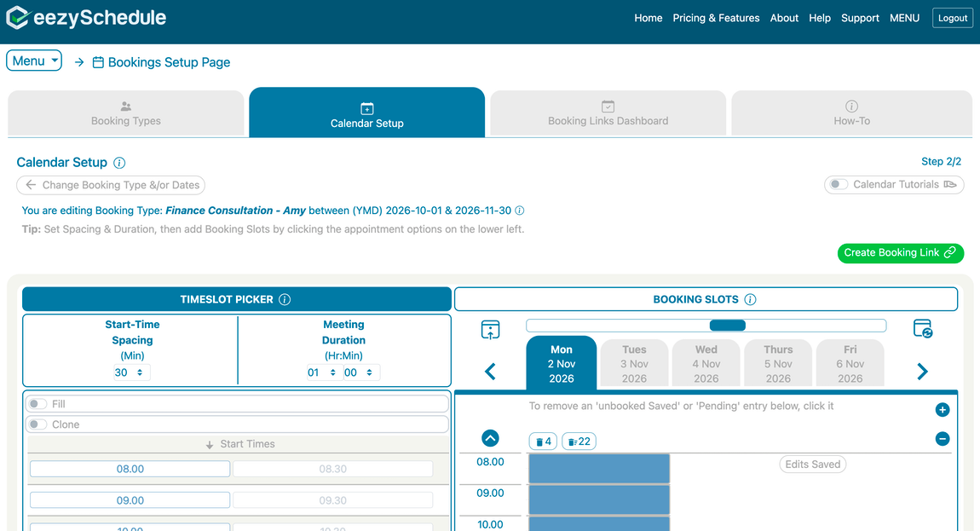Click the calendar upload icon left of date slider
Screen dimensions: 980x531
(x=491, y=329)
